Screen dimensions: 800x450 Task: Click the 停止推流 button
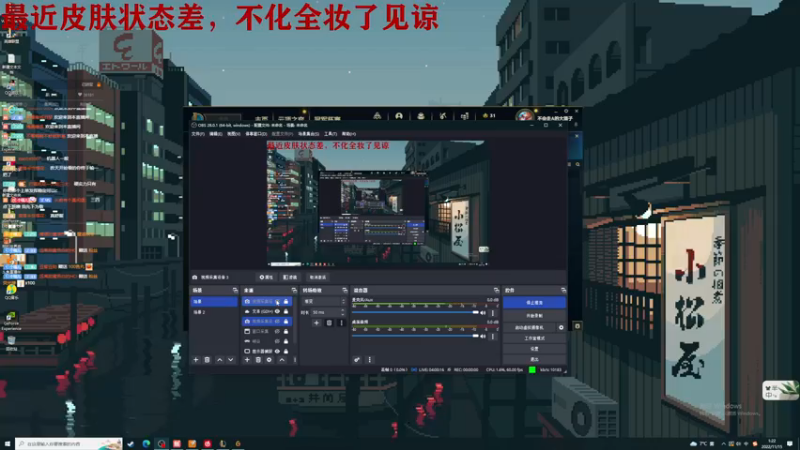[534, 303]
